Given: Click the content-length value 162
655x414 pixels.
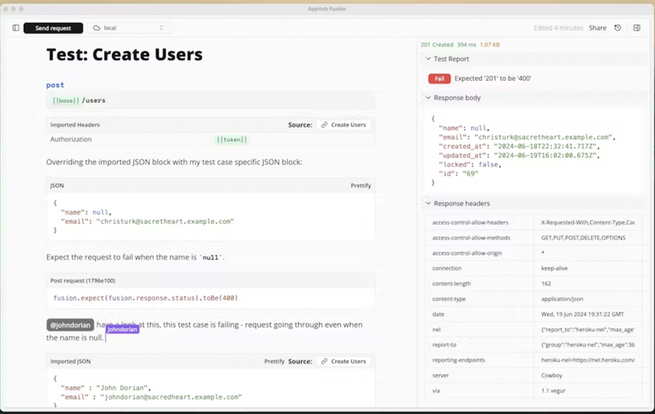Looking at the screenshot, I should coord(546,284).
